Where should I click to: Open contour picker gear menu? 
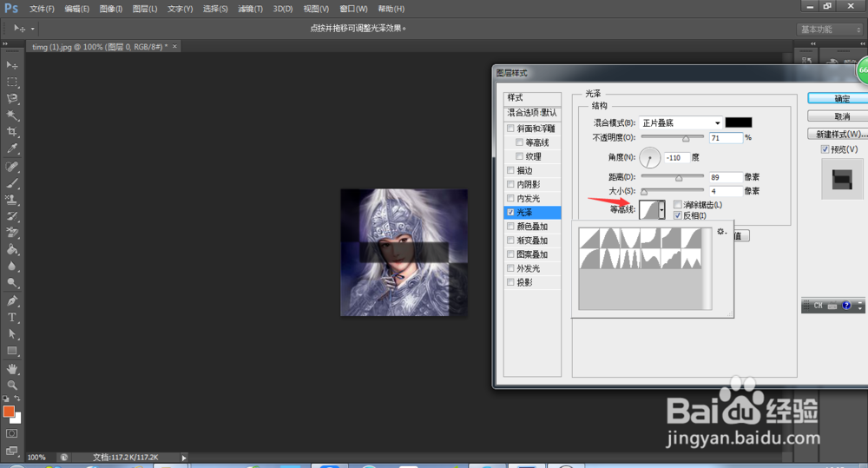pyautogui.click(x=720, y=232)
